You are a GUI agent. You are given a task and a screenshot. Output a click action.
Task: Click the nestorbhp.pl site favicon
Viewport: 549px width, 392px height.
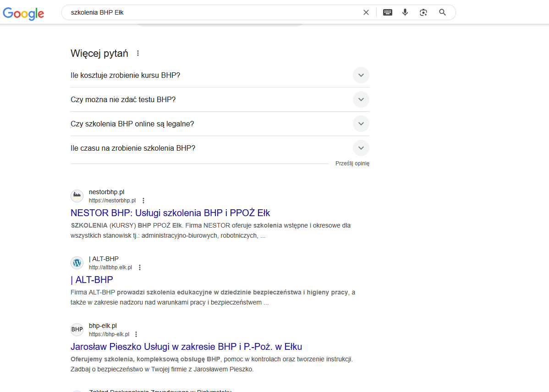click(x=77, y=196)
